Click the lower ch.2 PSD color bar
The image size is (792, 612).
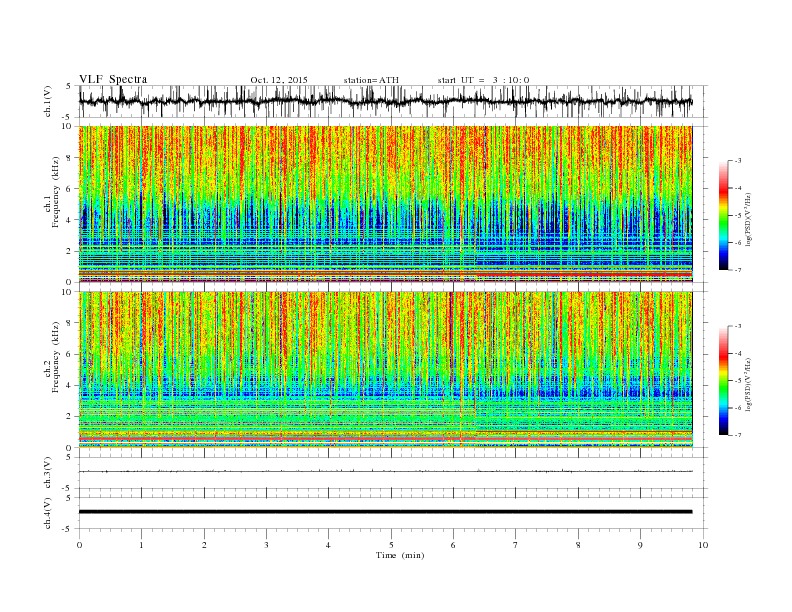pyautogui.click(x=723, y=380)
